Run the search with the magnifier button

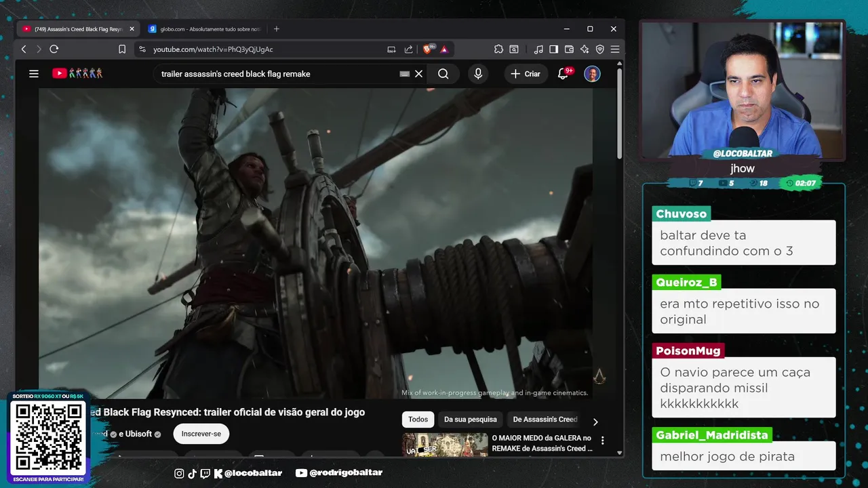[443, 74]
